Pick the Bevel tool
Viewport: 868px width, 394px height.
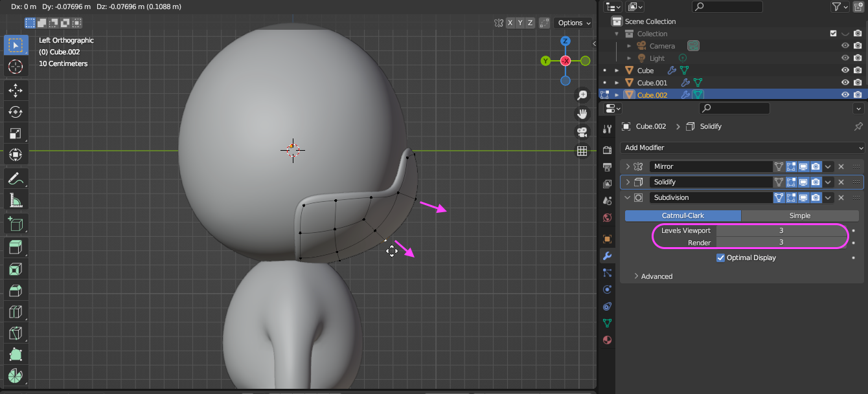(16, 290)
